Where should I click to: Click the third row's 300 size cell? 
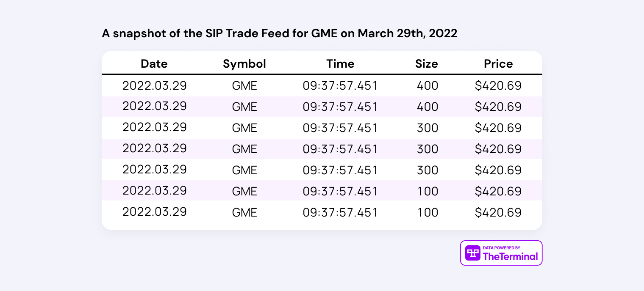point(427,128)
